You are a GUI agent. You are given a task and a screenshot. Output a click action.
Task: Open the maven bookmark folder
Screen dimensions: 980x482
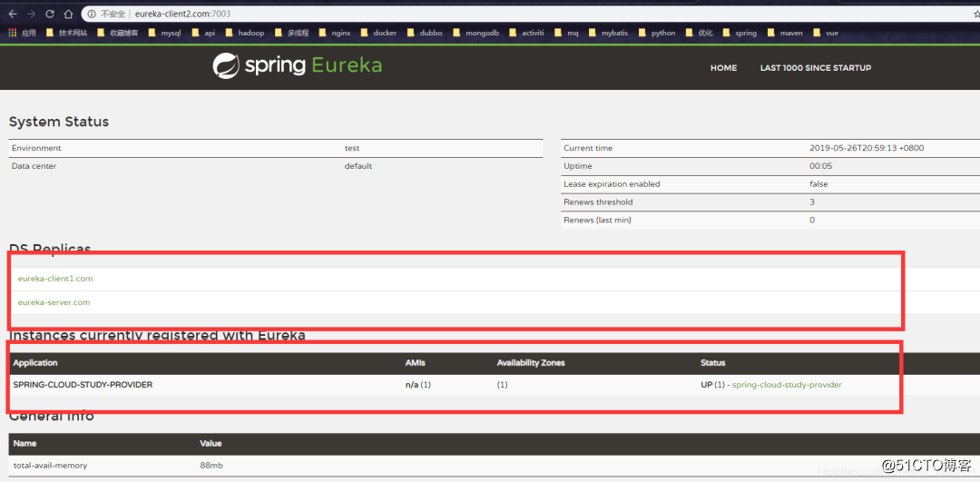[x=785, y=34]
